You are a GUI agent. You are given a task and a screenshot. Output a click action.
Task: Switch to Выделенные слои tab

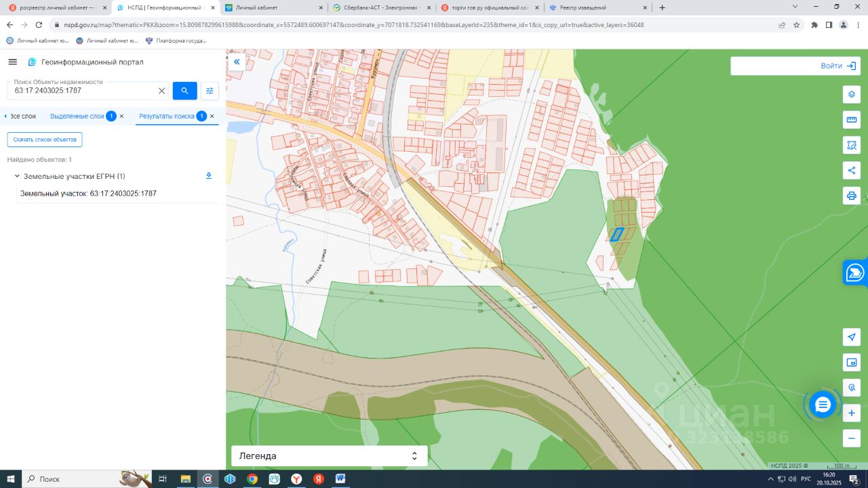coord(77,117)
